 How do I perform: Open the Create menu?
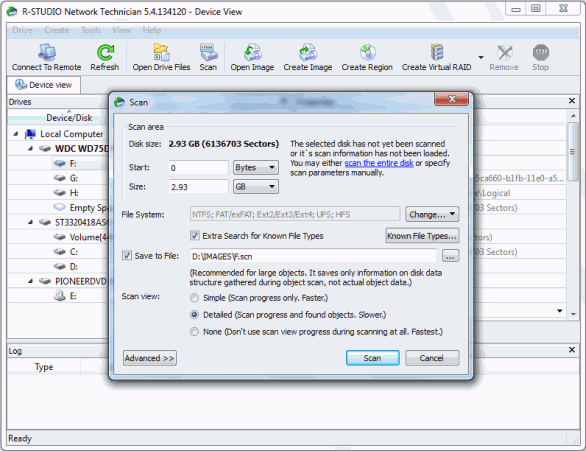click(x=57, y=30)
